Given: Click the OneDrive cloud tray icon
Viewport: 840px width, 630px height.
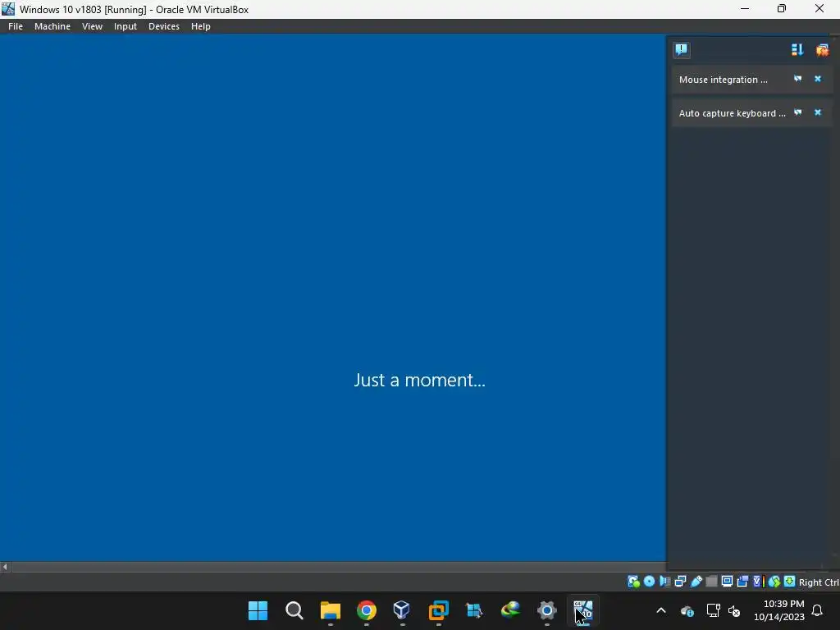Looking at the screenshot, I should click(x=687, y=610).
